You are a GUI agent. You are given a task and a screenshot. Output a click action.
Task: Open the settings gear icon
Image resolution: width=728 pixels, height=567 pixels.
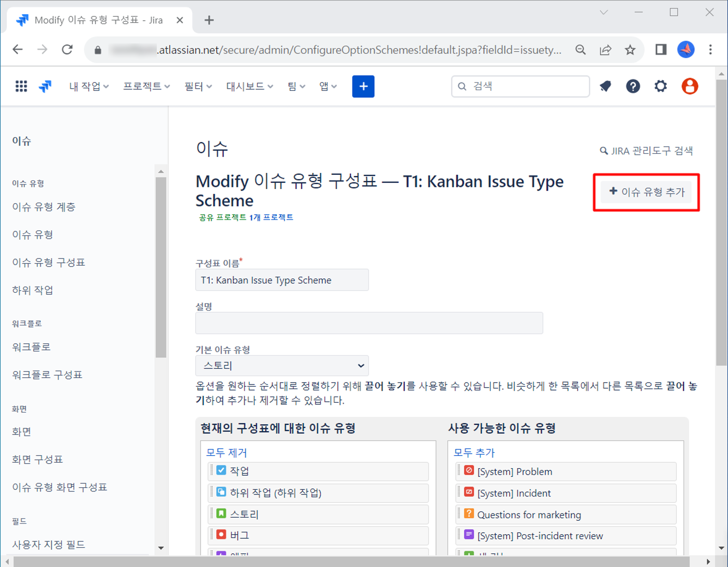660,86
